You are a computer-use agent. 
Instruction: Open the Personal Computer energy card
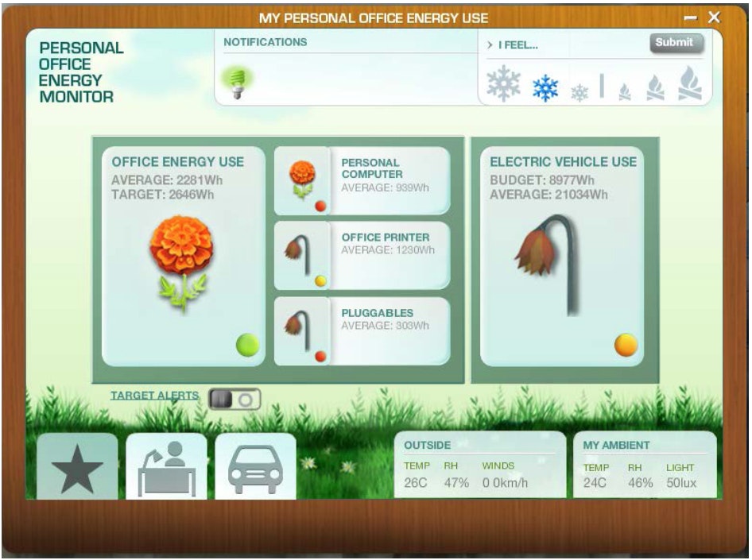pyautogui.click(x=362, y=181)
